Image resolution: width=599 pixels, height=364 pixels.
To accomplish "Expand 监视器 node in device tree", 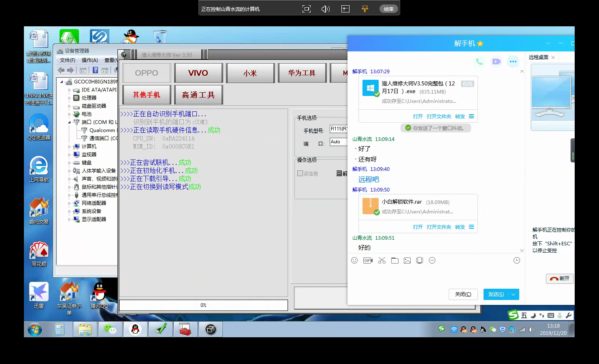I will click(x=69, y=155).
